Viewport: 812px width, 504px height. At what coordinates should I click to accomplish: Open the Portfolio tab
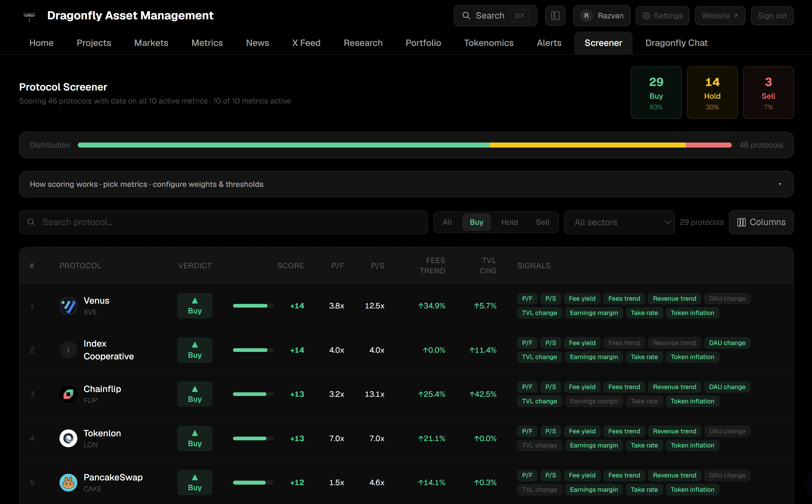point(423,43)
